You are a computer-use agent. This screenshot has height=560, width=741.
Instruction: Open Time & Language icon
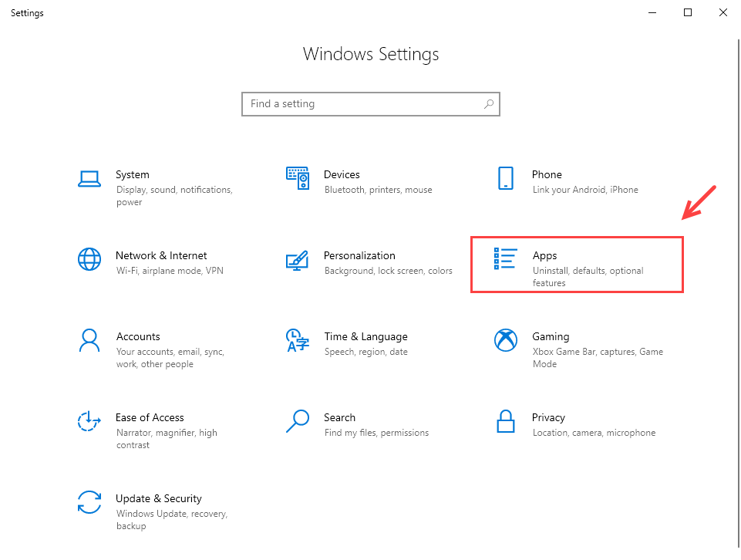[298, 340]
